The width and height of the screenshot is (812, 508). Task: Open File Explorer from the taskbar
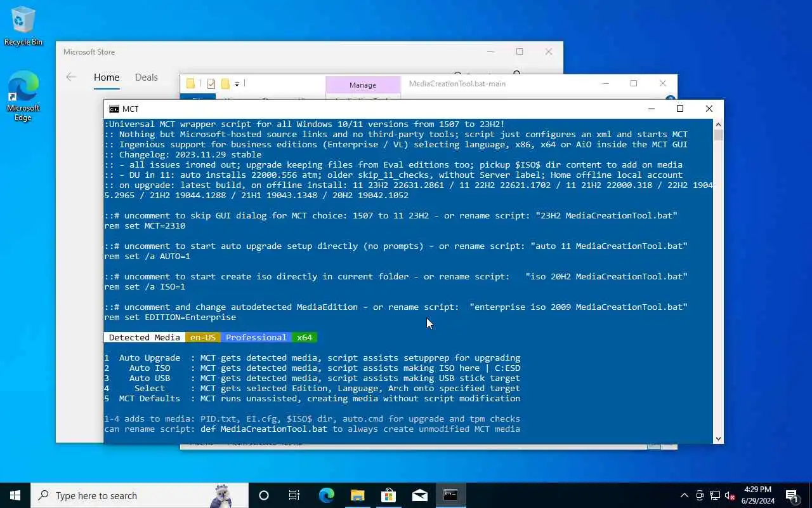click(x=357, y=495)
